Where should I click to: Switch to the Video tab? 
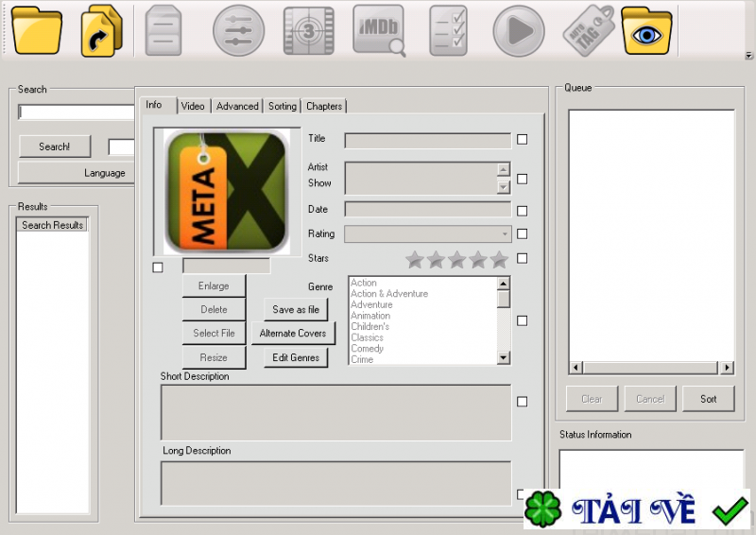click(193, 106)
